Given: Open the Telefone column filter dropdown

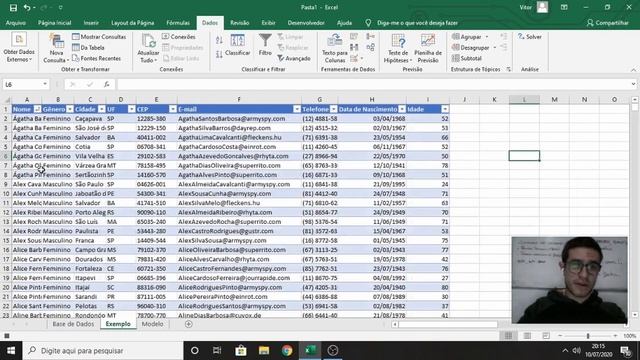Looking at the screenshot, I should (333, 109).
